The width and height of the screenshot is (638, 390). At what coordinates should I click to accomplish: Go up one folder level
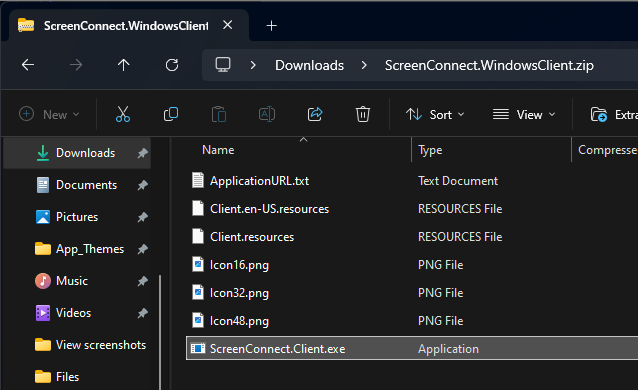pyautogui.click(x=123, y=65)
